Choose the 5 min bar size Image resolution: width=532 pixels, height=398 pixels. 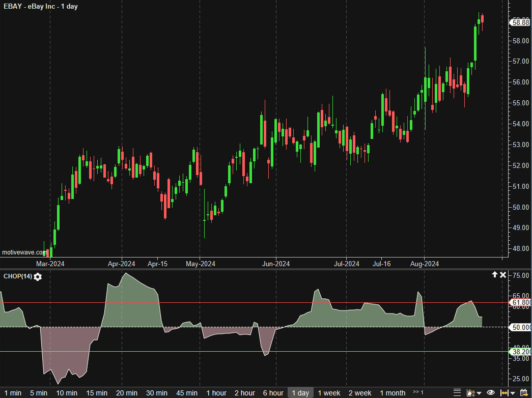(x=39, y=393)
